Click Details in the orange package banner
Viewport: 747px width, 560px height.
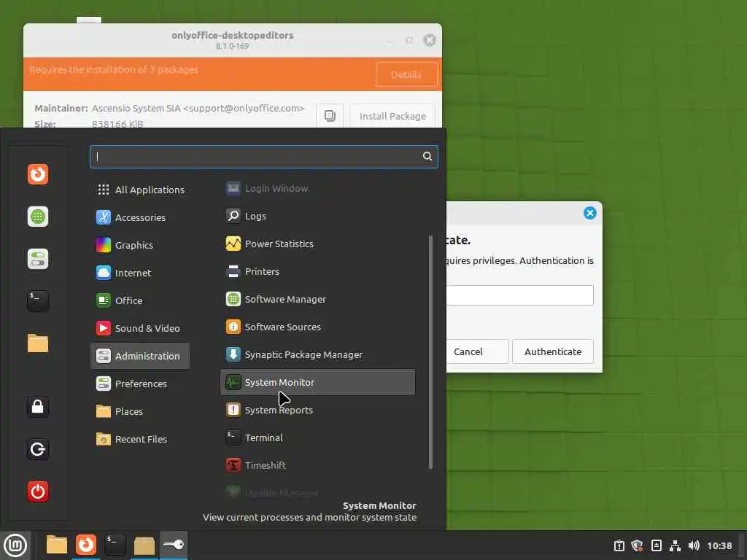coord(406,75)
